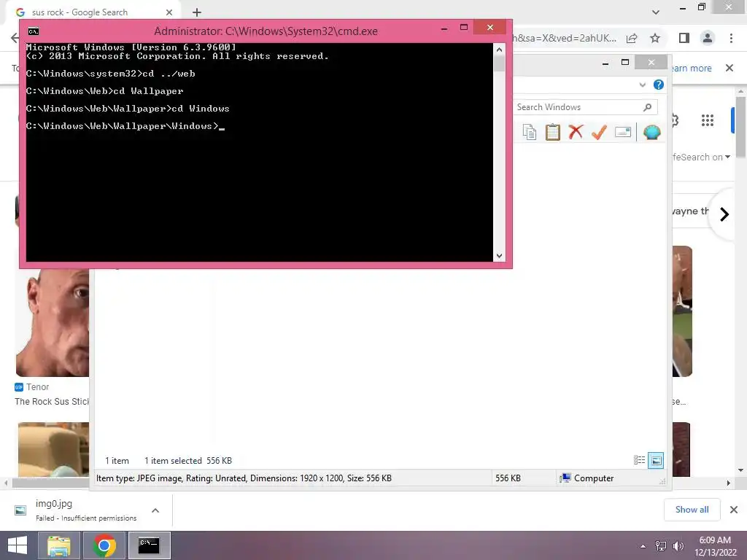The image size is (747, 560).
Task: Bookmark this page with Chrome star icon
Action: click(655, 38)
